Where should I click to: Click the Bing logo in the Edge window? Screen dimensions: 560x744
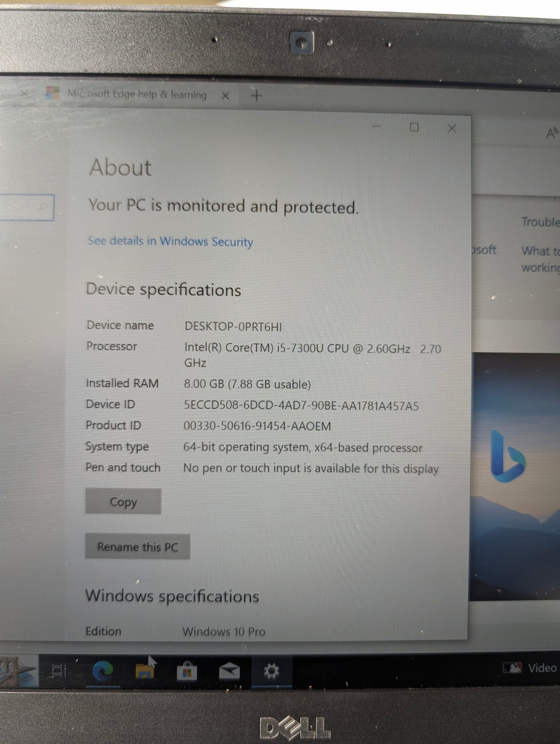pyautogui.click(x=507, y=456)
